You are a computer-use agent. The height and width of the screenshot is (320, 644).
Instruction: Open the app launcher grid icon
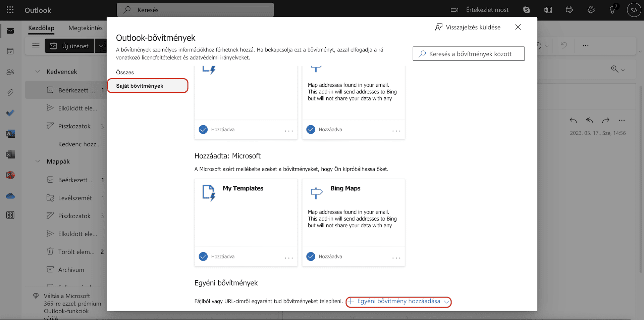[10, 10]
